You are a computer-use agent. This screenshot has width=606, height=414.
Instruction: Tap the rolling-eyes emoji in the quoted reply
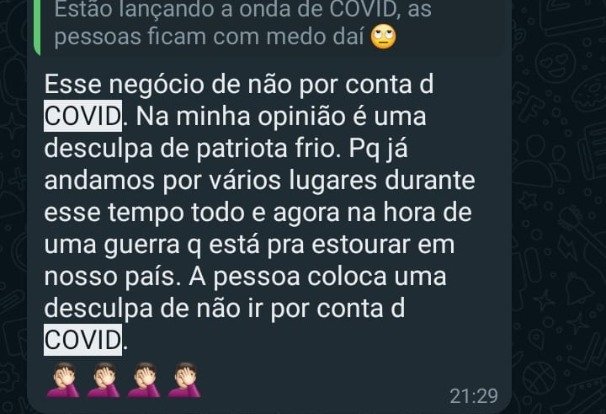click(x=383, y=36)
